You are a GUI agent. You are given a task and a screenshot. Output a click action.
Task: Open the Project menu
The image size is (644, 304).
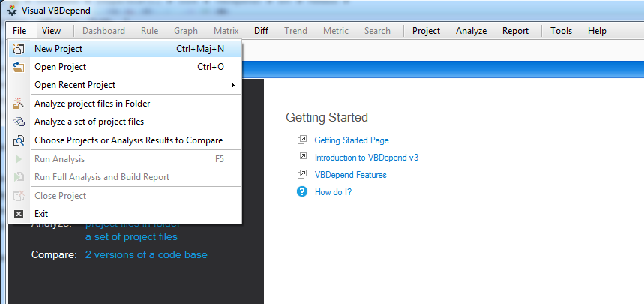pyautogui.click(x=426, y=31)
